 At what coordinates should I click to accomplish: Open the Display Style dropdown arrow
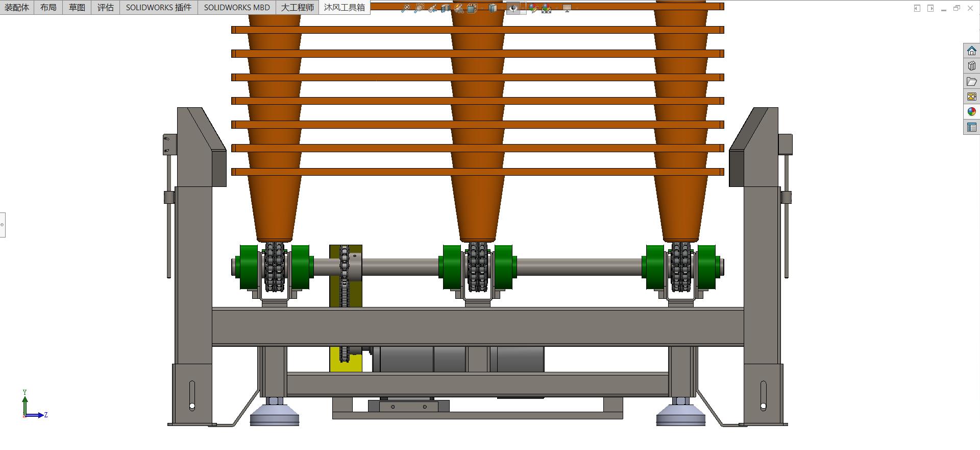[x=502, y=8]
